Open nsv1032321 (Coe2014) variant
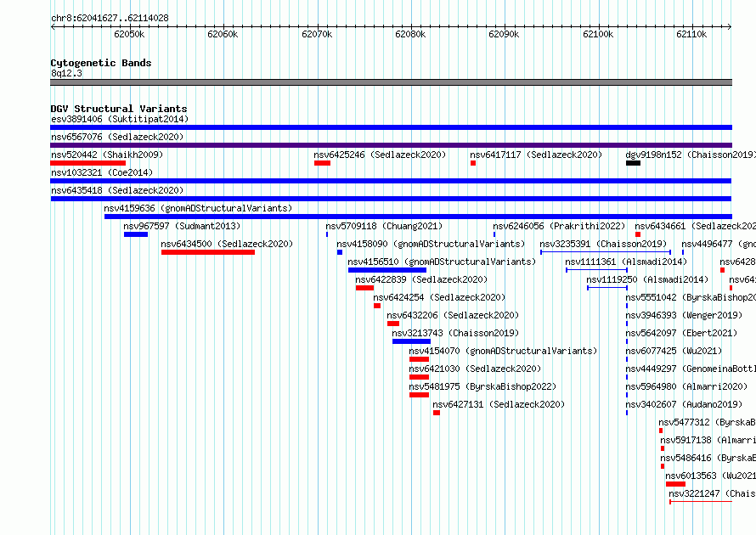This screenshot has width=756, height=535. point(102,172)
